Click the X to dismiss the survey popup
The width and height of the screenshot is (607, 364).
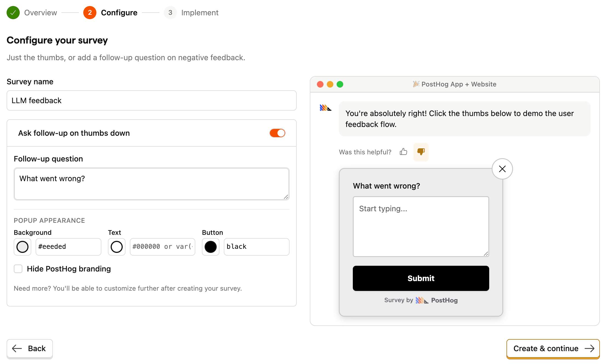point(502,169)
